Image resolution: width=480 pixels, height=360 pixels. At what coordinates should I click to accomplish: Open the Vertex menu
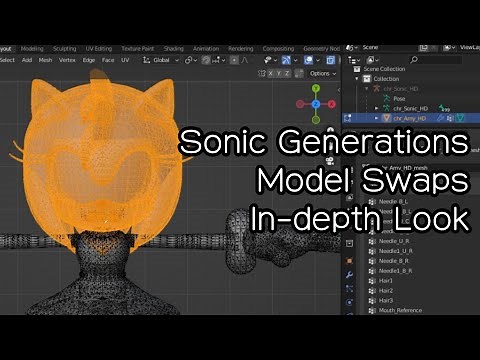(67, 60)
